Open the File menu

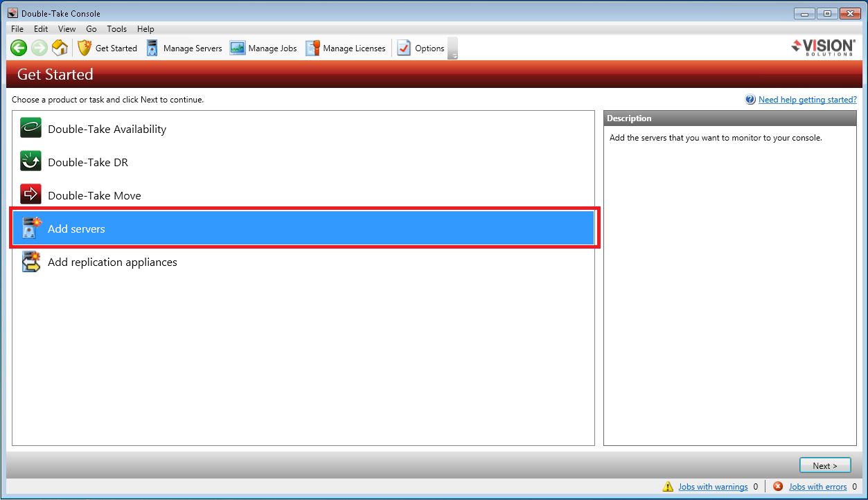17,29
